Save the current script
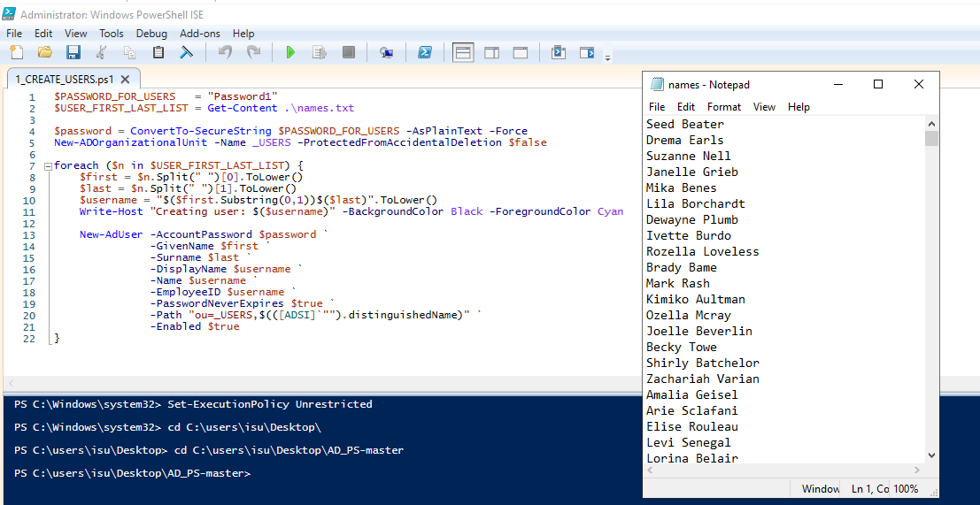 73,52
